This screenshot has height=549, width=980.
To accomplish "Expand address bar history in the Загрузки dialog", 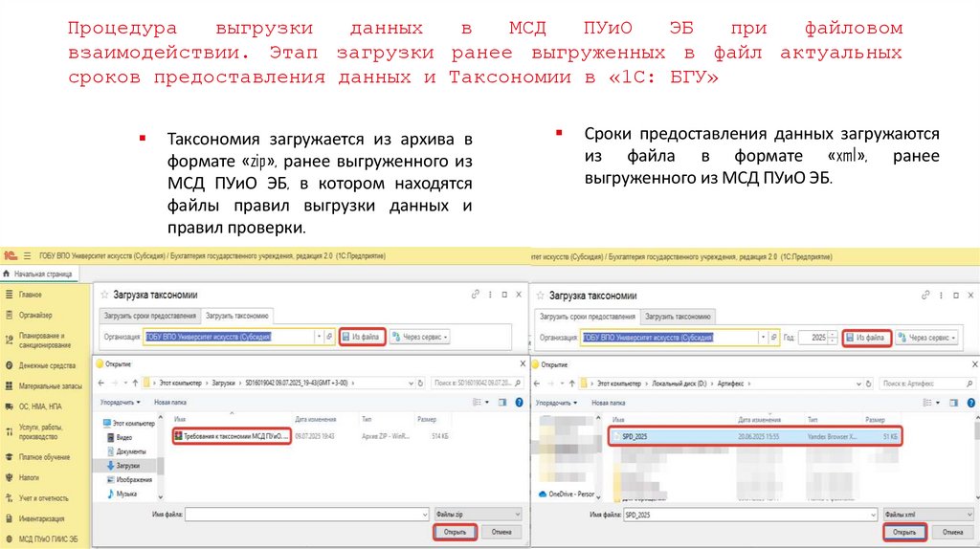I will pyautogui.click(x=411, y=383).
